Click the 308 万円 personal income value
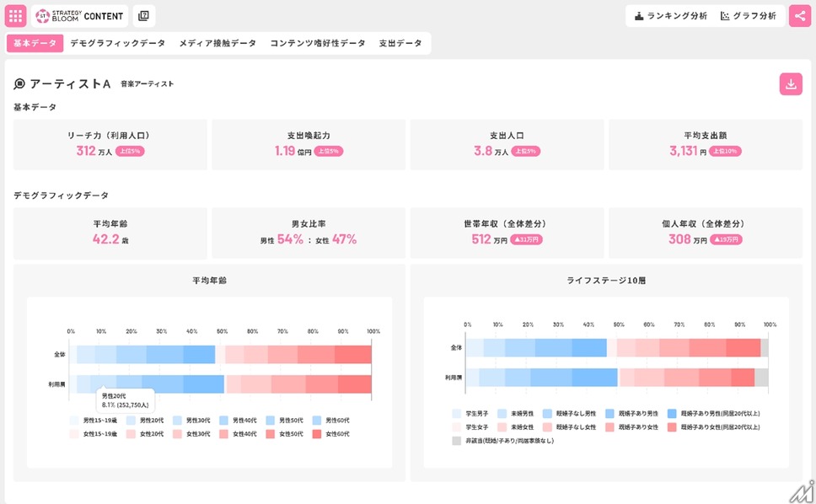This screenshot has width=816, height=504. (x=688, y=239)
